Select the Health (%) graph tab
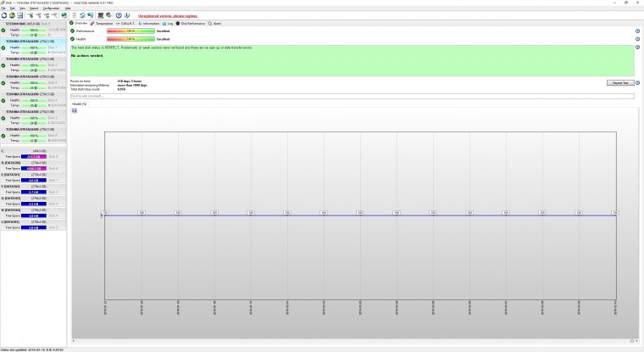The width and height of the screenshot is (644, 352). tap(80, 104)
